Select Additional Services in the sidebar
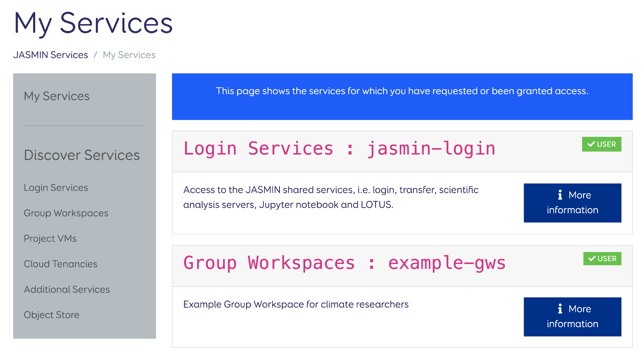644x358 pixels. pos(66,290)
